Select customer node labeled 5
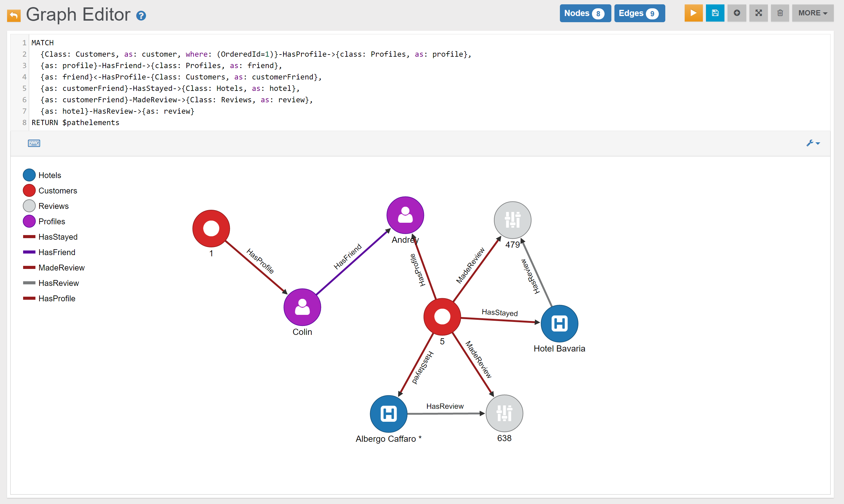This screenshot has width=844, height=504. point(442,316)
